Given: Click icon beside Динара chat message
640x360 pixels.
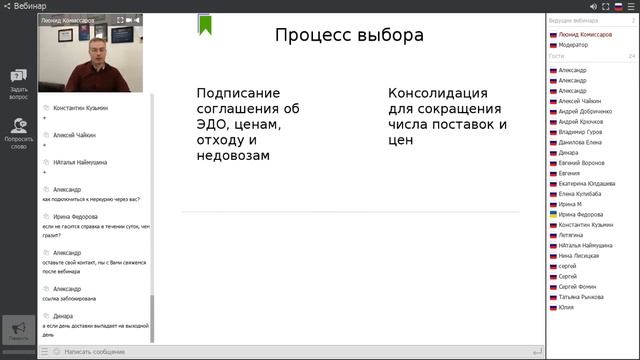Looking at the screenshot, I should (46, 316).
